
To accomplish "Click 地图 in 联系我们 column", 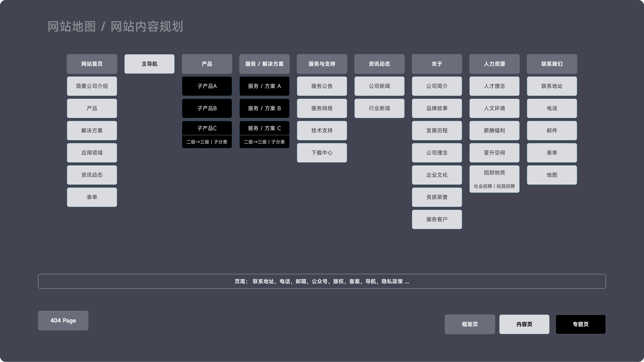I will [552, 175].
